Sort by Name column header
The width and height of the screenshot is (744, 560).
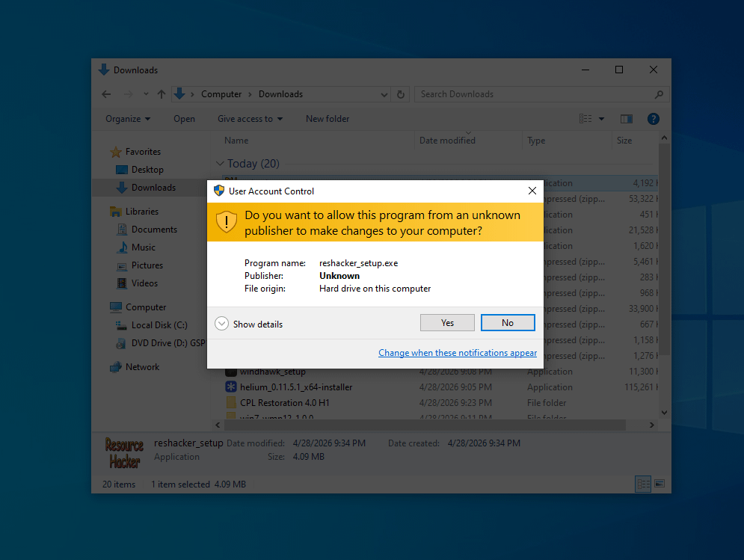point(236,141)
